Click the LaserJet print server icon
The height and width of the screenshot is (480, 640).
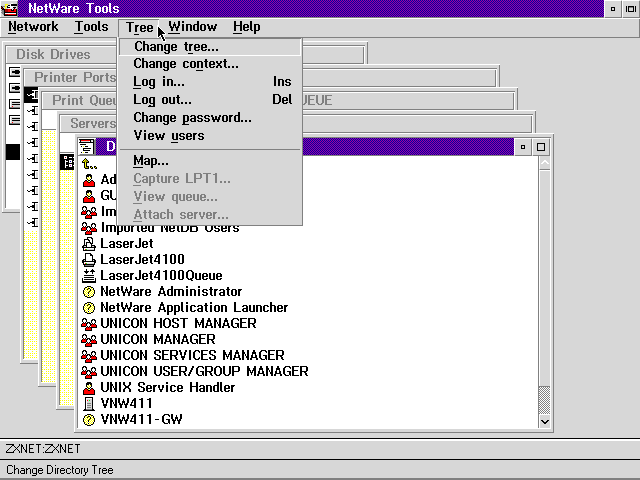tap(88, 243)
